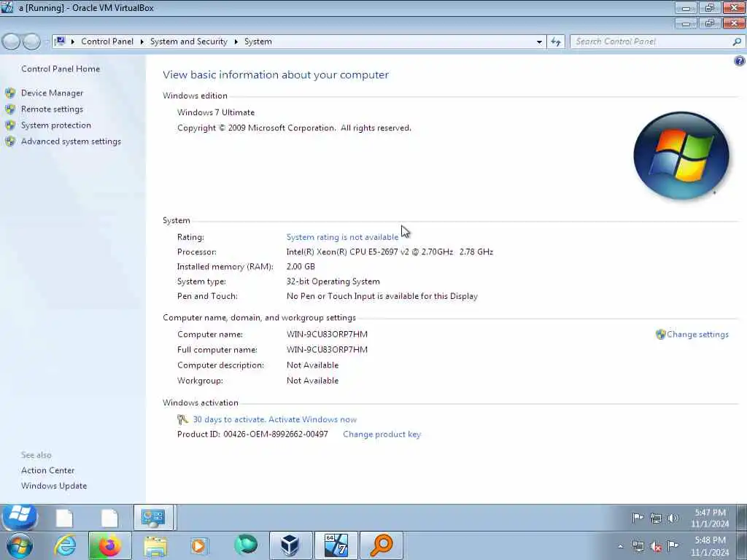
Task: Click the Forward arrow in the navigation bar
Action: pyautogui.click(x=31, y=42)
